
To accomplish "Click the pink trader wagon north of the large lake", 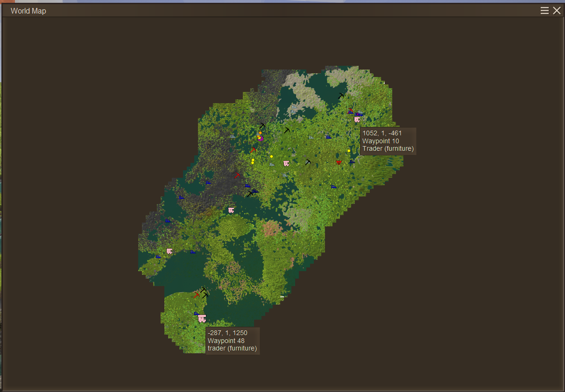I will tap(231, 210).
